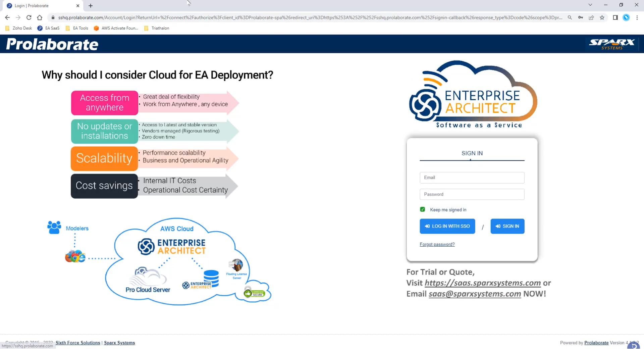Click the Email input field
Viewport: 644px width, 349px height.
pos(472,178)
